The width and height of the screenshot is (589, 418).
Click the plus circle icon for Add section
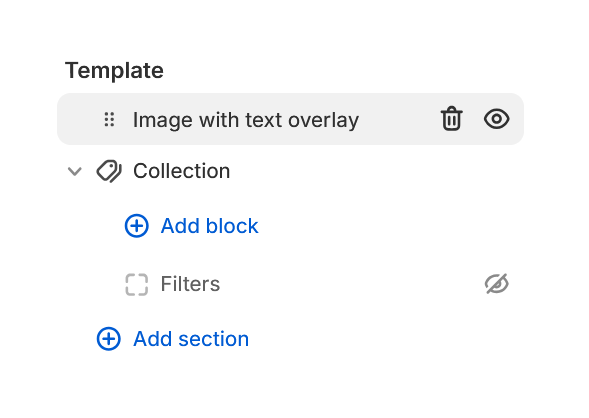click(x=109, y=339)
